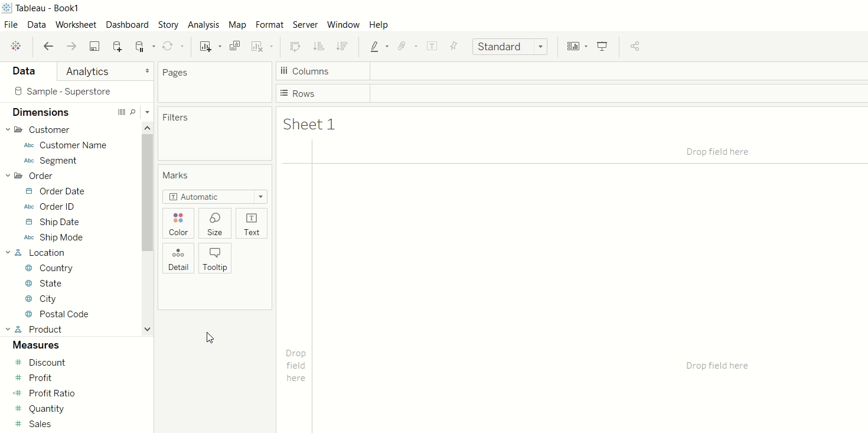Image resolution: width=868 pixels, height=433 pixels.
Task: Click the Dimensions scroll down arrow
Action: [x=148, y=330]
